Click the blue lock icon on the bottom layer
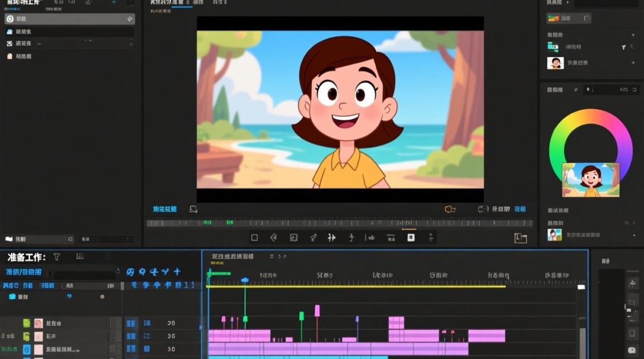Image resolution: width=644 pixels, height=359 pixels. [27, 349]
